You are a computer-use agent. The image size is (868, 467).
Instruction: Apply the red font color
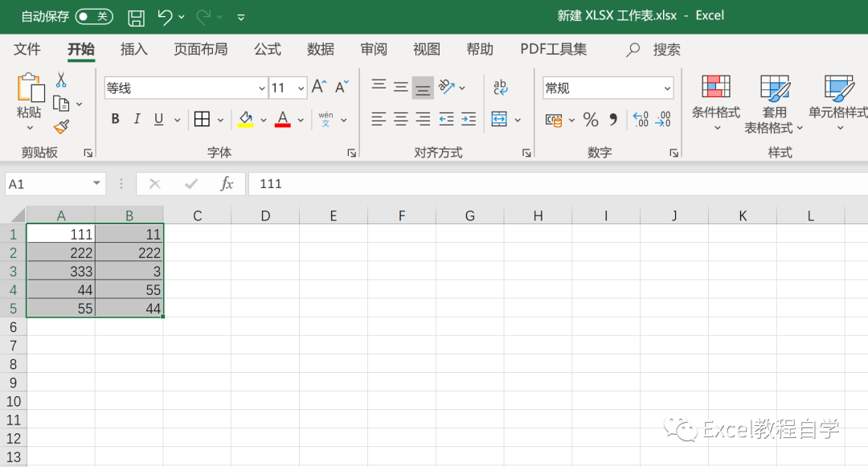[x=283, y=119]
